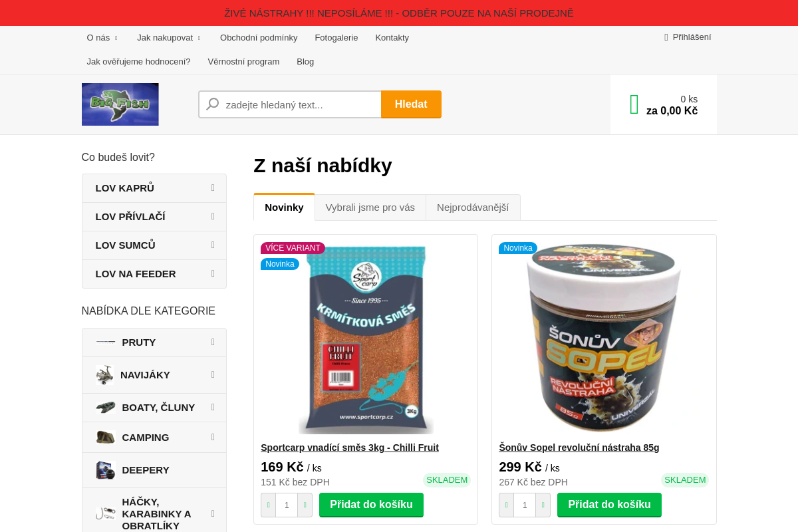Open the shopping cart icon
Image resolution: width=798 pixels, height=532 pixels.
[634, 104]
